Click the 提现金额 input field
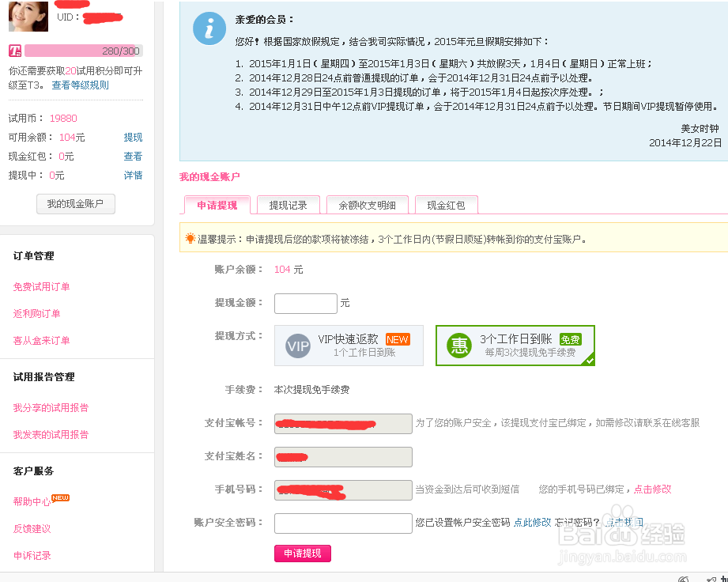This screenshot has width=728, height=582. [x=305, y=303]
